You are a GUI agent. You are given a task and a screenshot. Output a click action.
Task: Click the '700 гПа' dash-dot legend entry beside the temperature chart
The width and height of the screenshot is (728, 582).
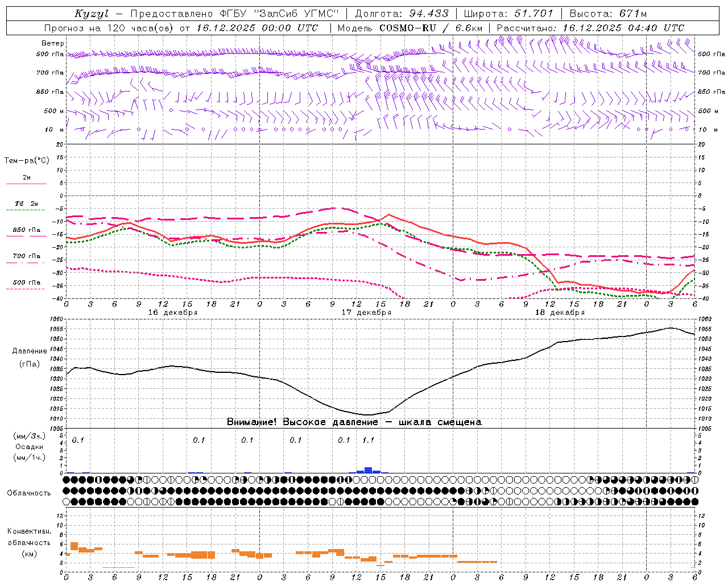pyautogui.click(x=26, y=256)
